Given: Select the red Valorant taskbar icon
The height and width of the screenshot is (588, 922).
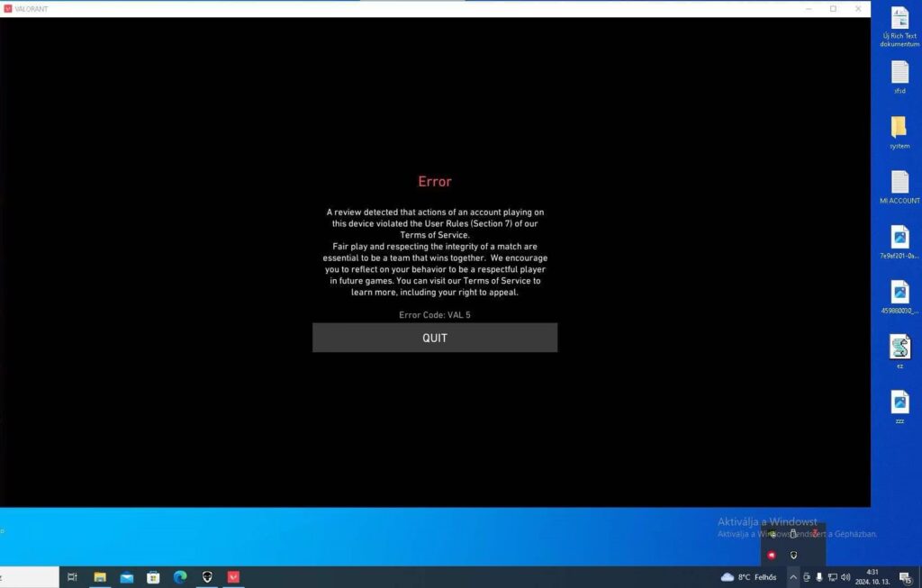Looking at the screenshot, I should click(x=233, y=577).
